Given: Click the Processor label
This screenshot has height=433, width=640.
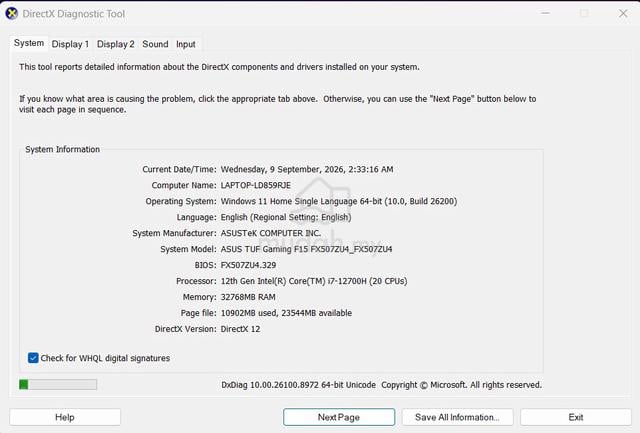Looking at the screenshot, I should tap(196, 281).
